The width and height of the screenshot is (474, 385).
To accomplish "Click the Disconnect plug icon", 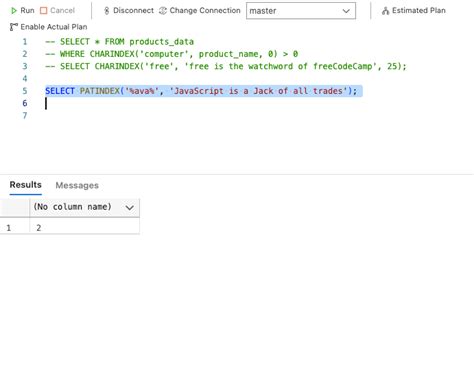I will pos(107,11).
